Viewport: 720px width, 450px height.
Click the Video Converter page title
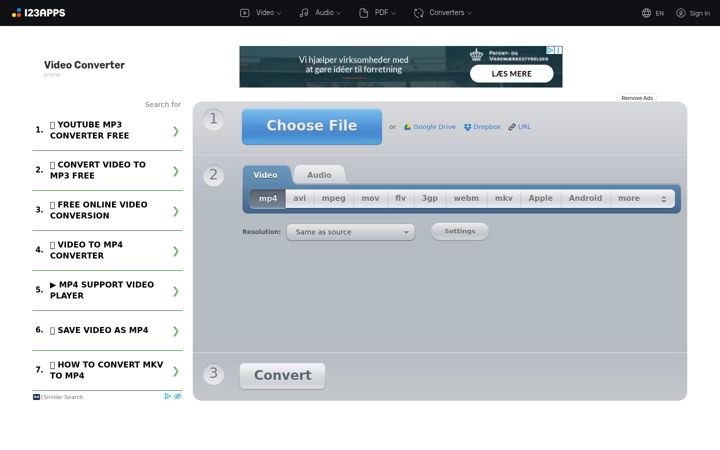[x=84, y=65]
